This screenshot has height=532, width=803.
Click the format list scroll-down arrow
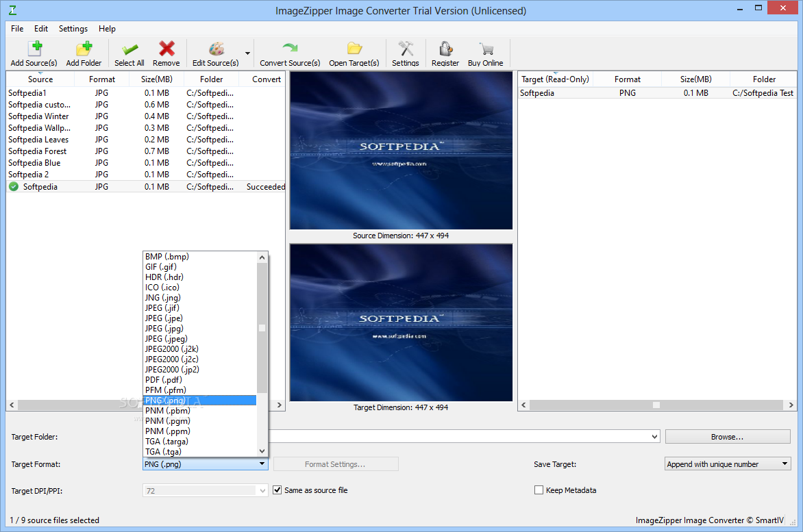[262, 451]
